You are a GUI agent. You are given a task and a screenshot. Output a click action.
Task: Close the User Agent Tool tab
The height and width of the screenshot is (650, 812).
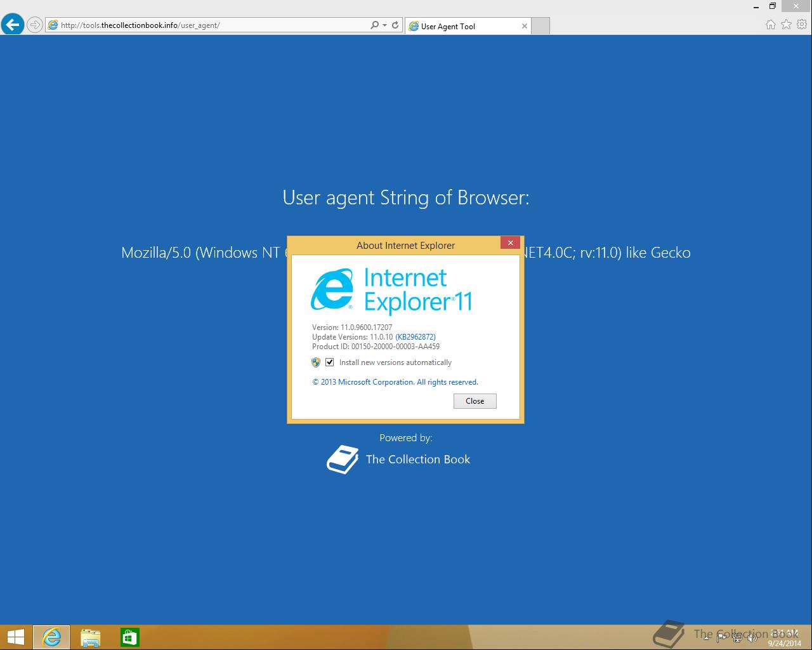(524, 26)
